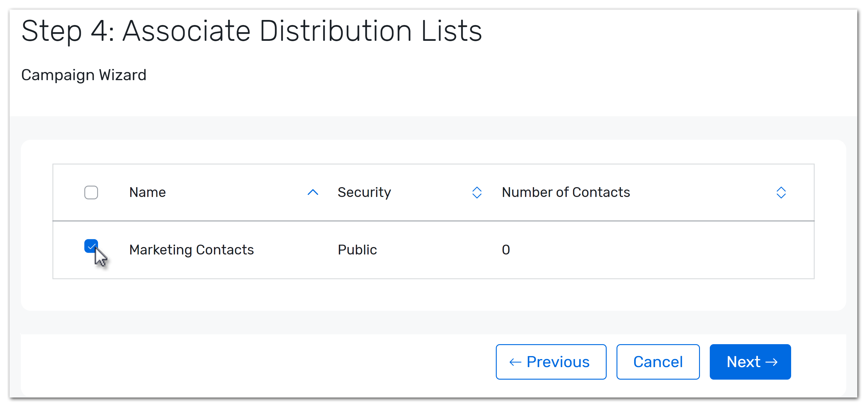This screenshot has width=868, height=413.
Task: Click the Public security value cell
Action: coord(357,250)
